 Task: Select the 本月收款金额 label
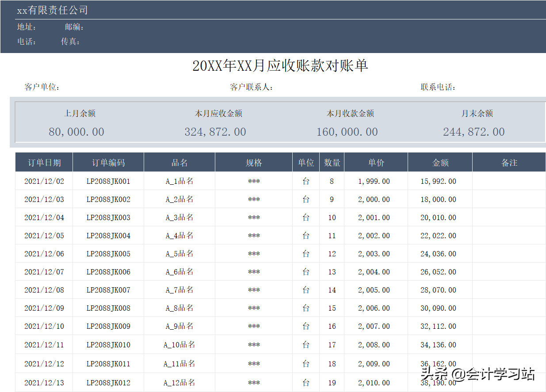(350, 114)
